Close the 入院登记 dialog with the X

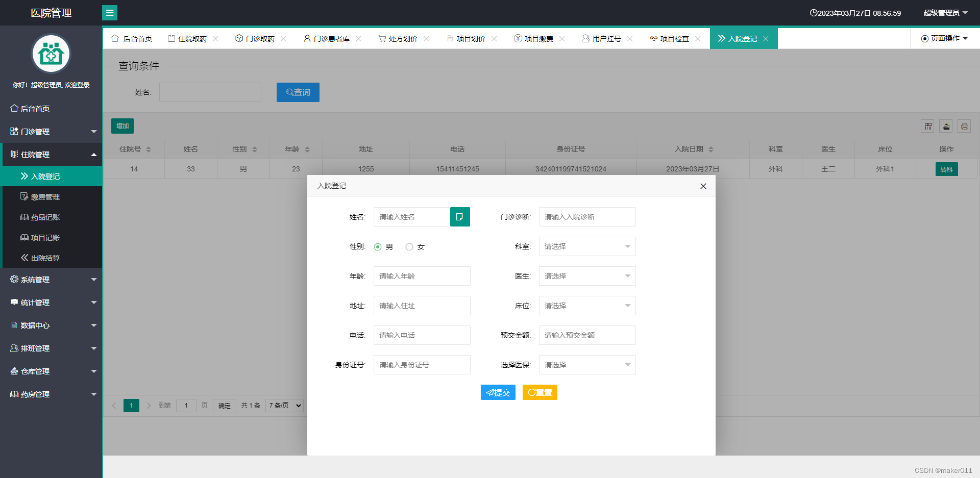703,186
